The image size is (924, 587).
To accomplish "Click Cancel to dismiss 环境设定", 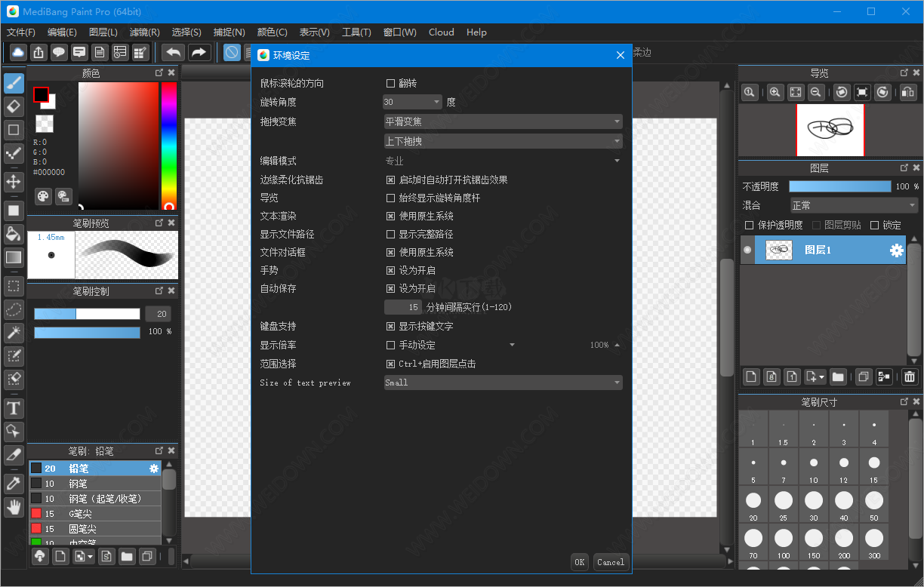I will pos(610,562).
